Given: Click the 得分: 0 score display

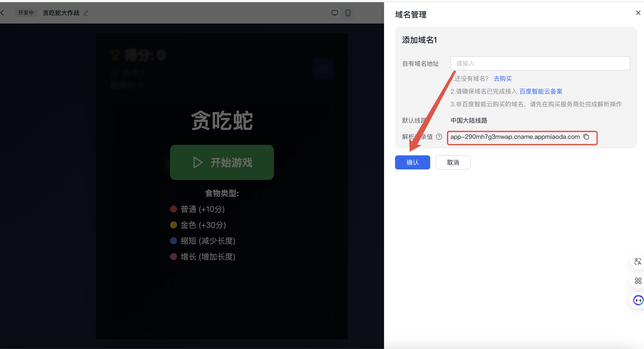Looking at the screenshot, I should (138, 55).
